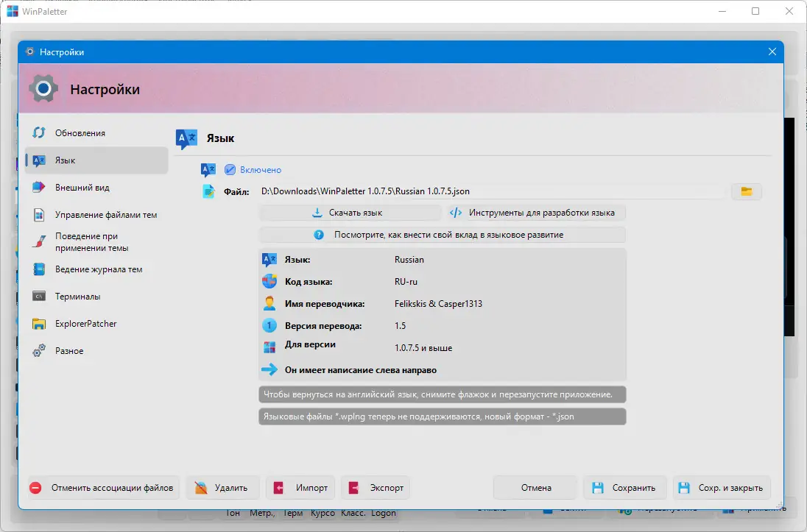Image resolution: width=807 pixels, height=532 pixels.
Task: Open the Обновления settings section
Action: click(96, 132)
